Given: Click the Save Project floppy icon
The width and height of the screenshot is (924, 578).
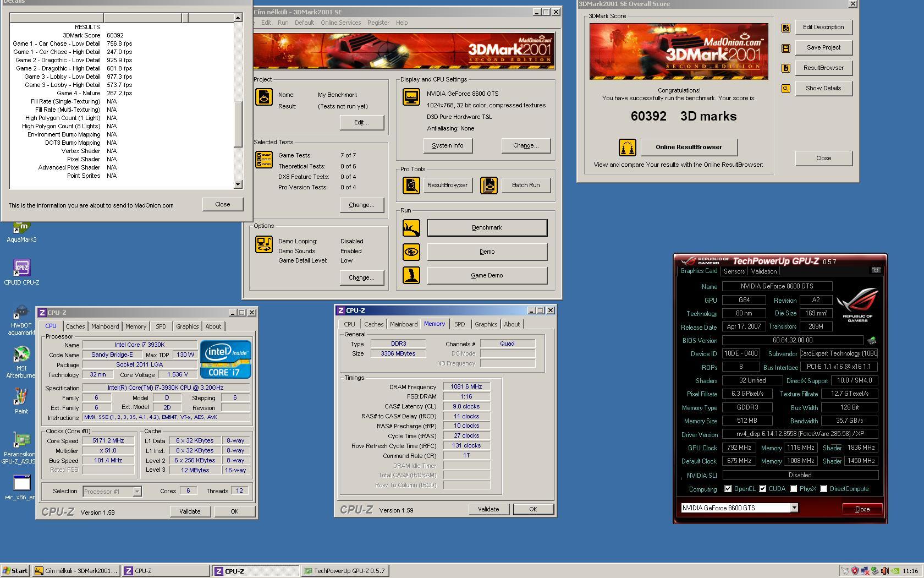Looking at the screenshot, I should click(x=785, y=48).
